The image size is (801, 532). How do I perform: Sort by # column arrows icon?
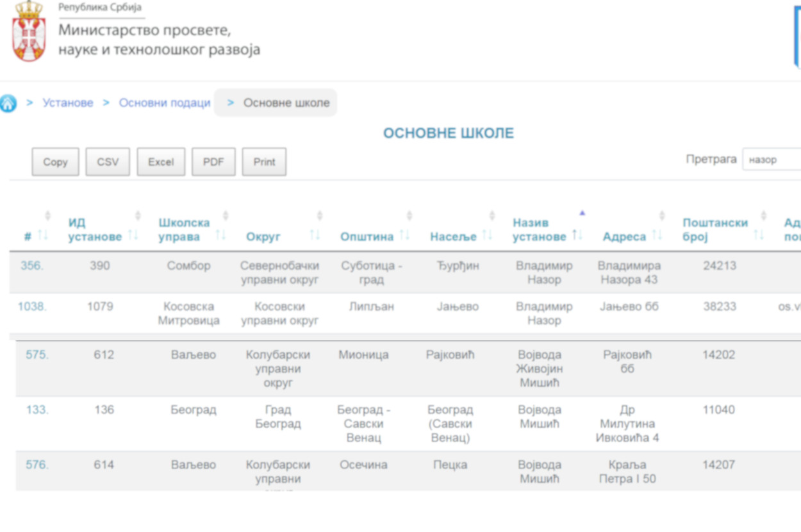coord(42,235)
